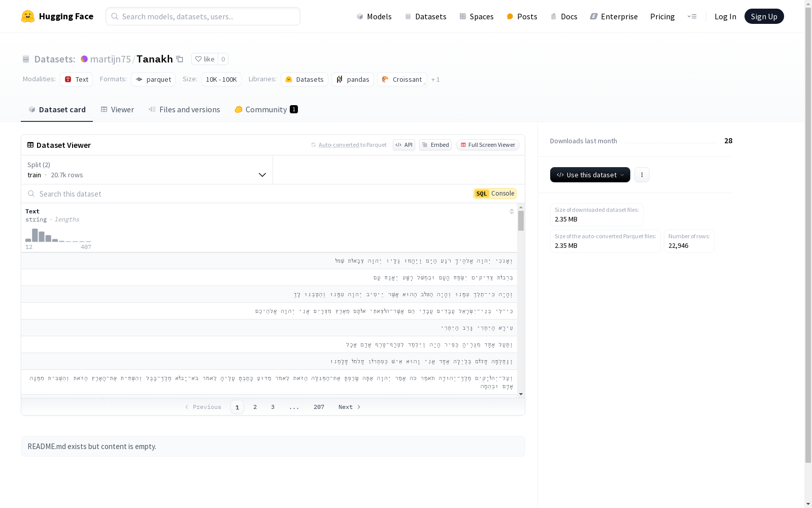Open the Pricing page

662,16
